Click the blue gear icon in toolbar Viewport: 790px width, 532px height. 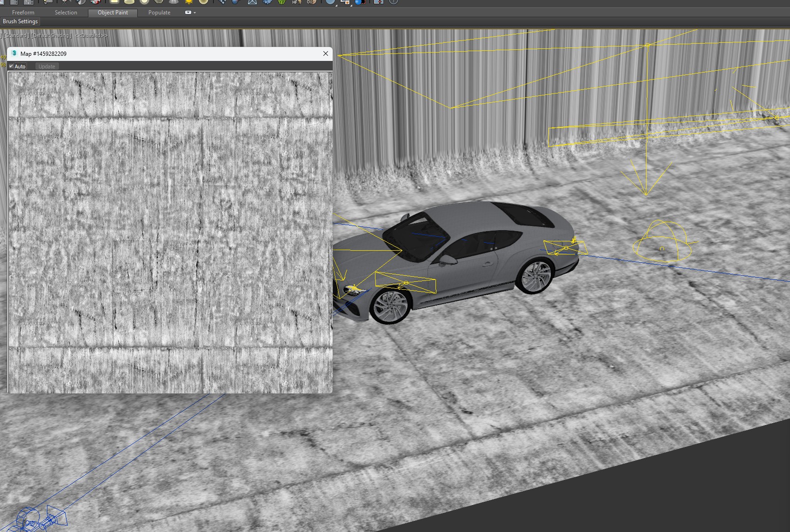(267, 2)
